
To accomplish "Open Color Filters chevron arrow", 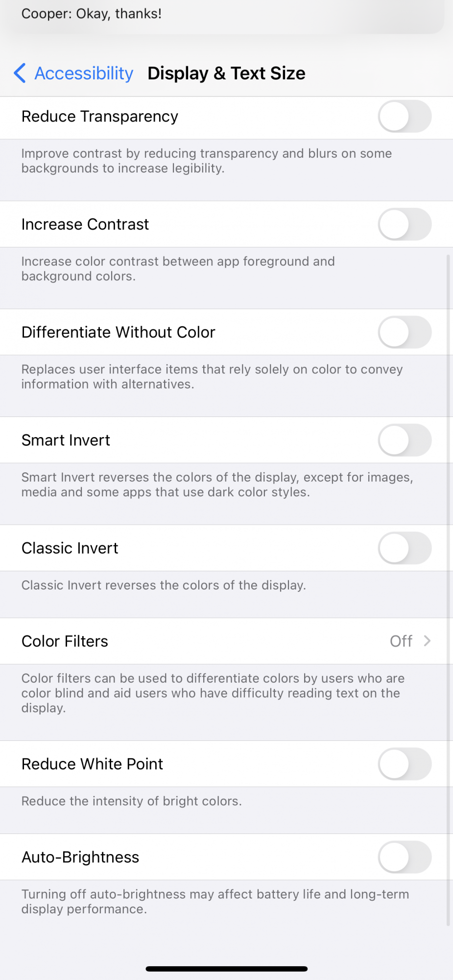I will point(427,641).
